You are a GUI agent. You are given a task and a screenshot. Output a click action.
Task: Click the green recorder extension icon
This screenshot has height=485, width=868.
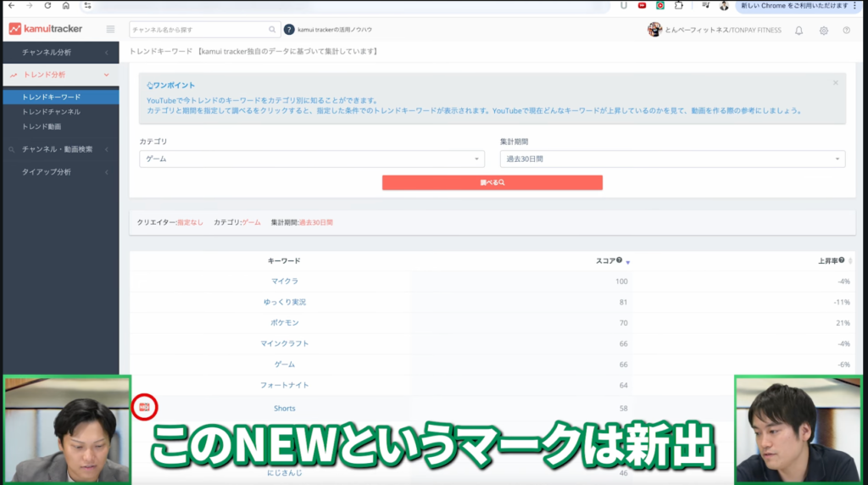point(660,6)
